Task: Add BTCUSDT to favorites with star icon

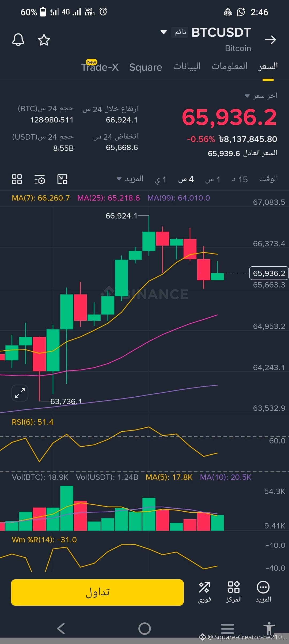Action: (x=44, y=40)
